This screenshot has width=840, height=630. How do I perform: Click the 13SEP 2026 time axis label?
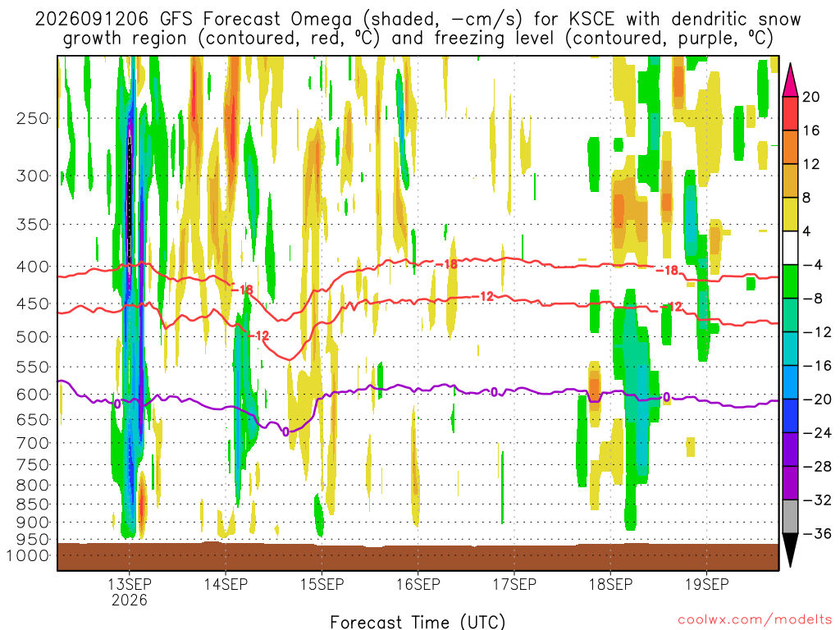(130, 591)
